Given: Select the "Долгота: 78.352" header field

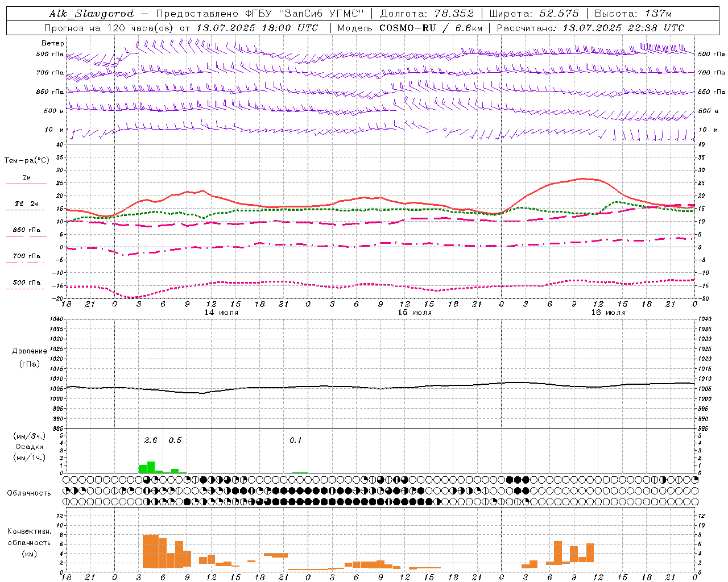Looking at the screenshot, I should tap(426, 14).
